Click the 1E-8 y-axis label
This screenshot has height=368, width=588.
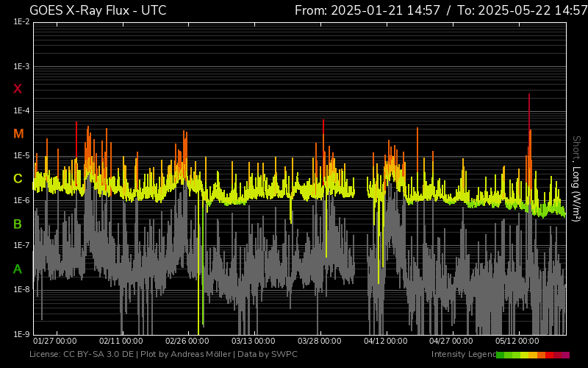click(x=21, y=289)
